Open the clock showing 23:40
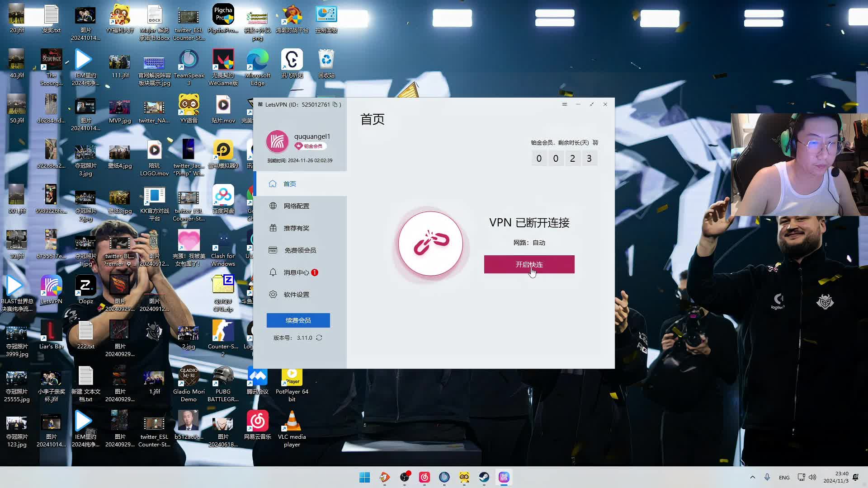The width and height of the screenshot is (868, 488). (835, 477)
